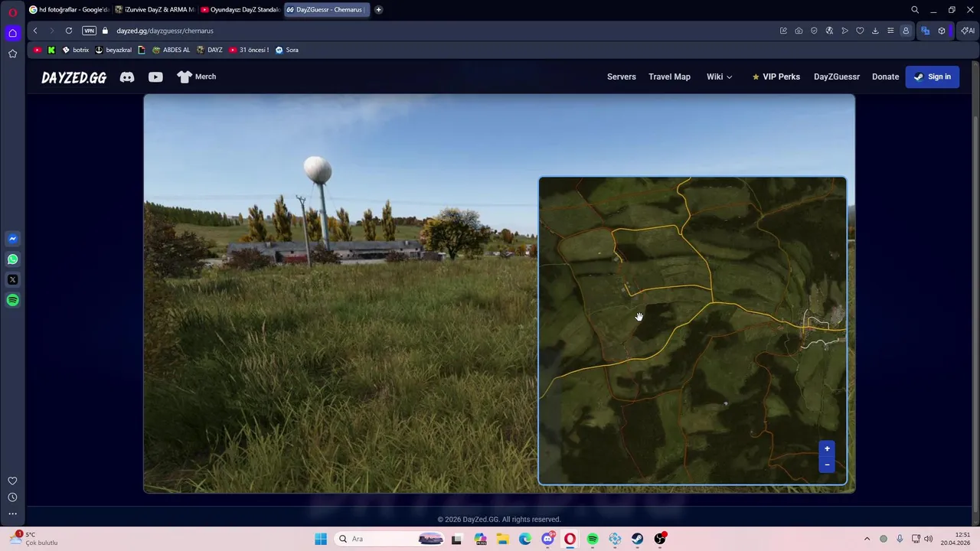Open the green K bookmark icon

pyautogui.click(x=51, y=50)
